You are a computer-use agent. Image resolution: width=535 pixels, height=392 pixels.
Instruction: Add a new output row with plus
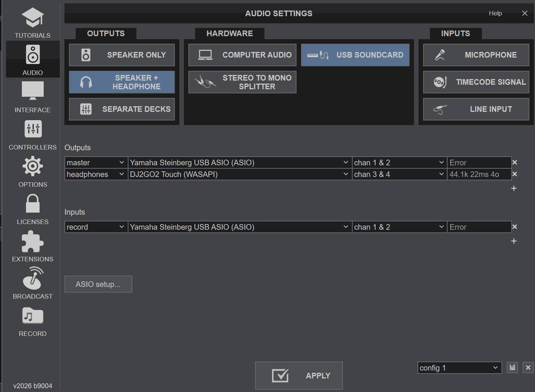pyautogui.click(x=514, y=188)
